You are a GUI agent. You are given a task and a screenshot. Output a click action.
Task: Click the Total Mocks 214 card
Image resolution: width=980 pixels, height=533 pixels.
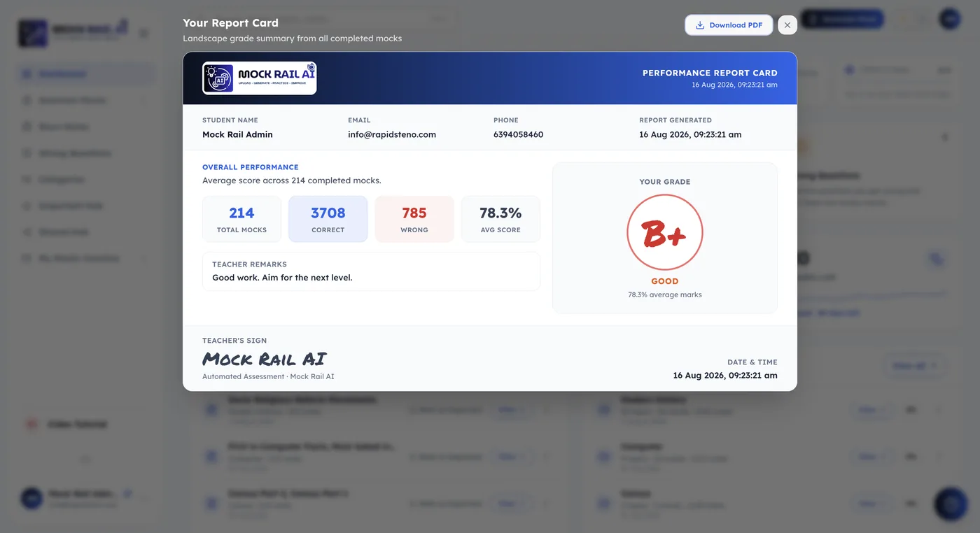click(241, 219)
